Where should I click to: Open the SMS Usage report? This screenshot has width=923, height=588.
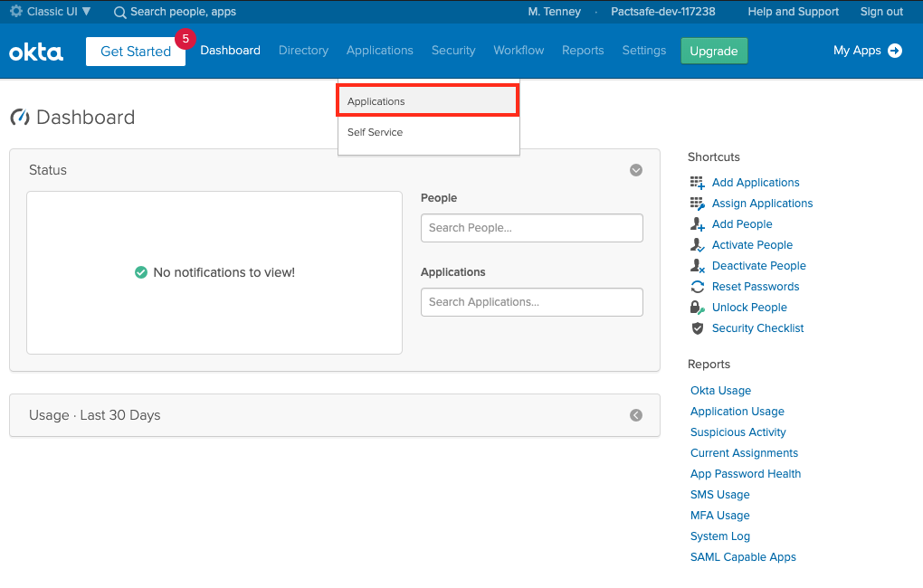tap(720, 495)
